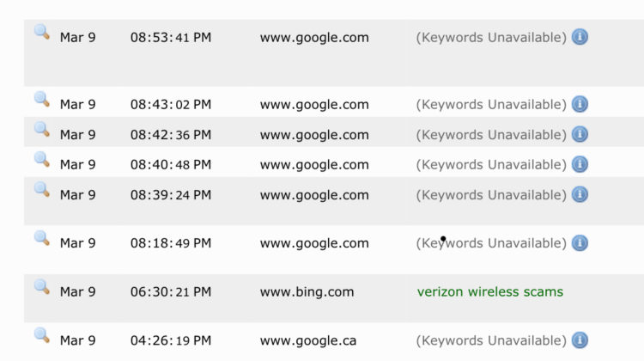Open magnifier icon for 08:39:24 PM entry
The width and height of the screenshot is (644, 361).
42,190
